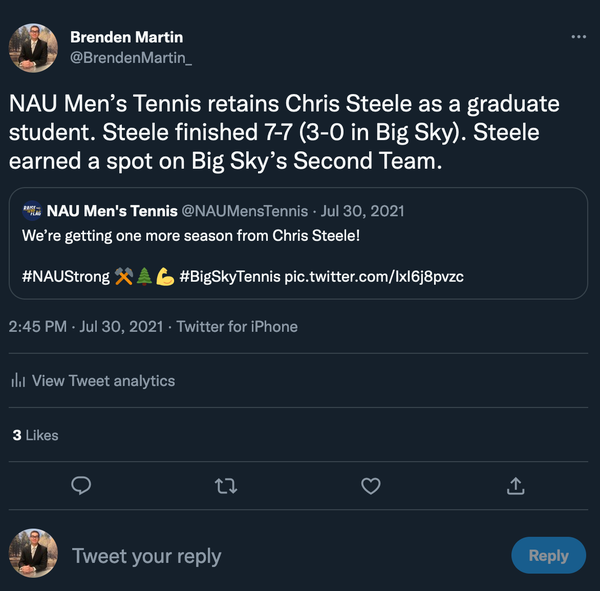
Task: Retweet this tweet using the arrows icon
Action: [x=227, y=486]
